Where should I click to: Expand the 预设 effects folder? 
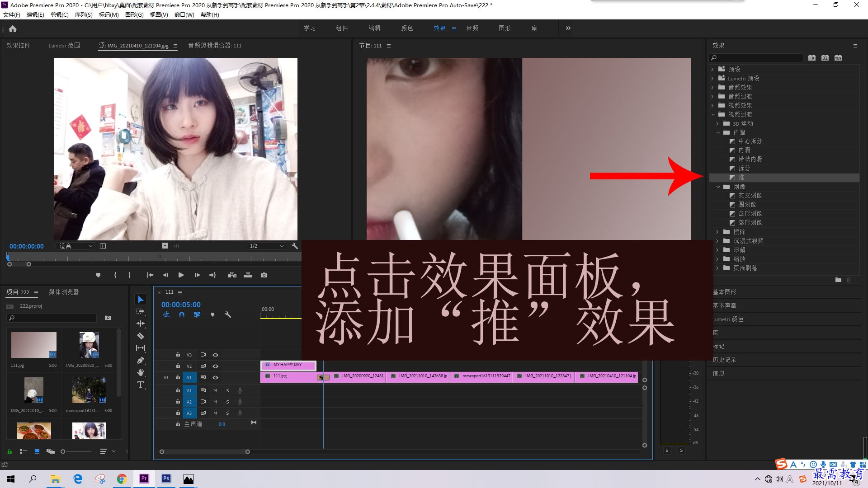click(x=712, y=69)
